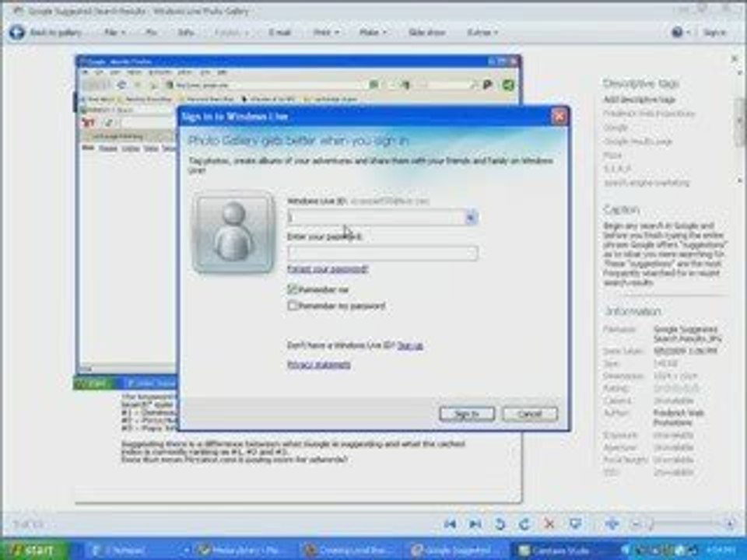747x560 pixels.
Task: Start the Slide show
Action: click(426, 33)
